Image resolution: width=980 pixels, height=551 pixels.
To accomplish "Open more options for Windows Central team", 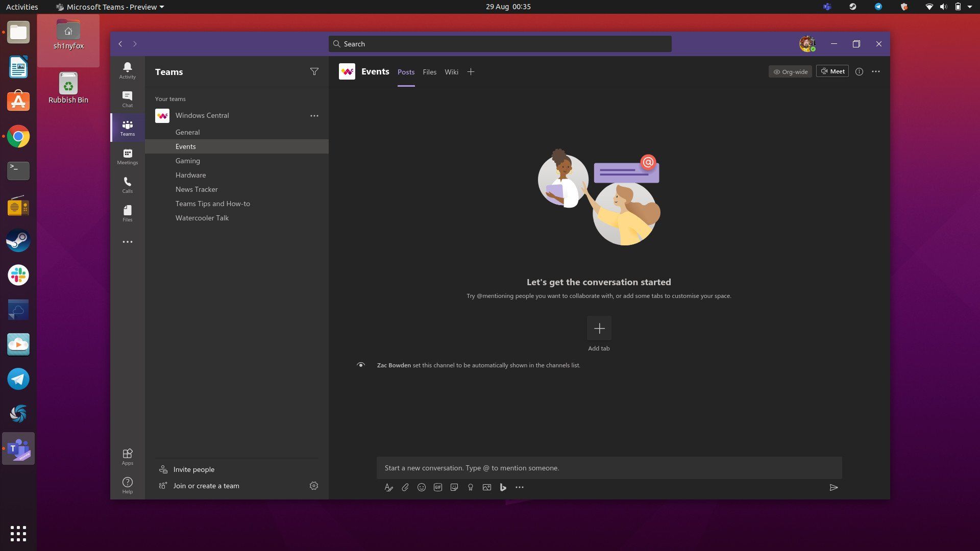I will tap(314, 115).
